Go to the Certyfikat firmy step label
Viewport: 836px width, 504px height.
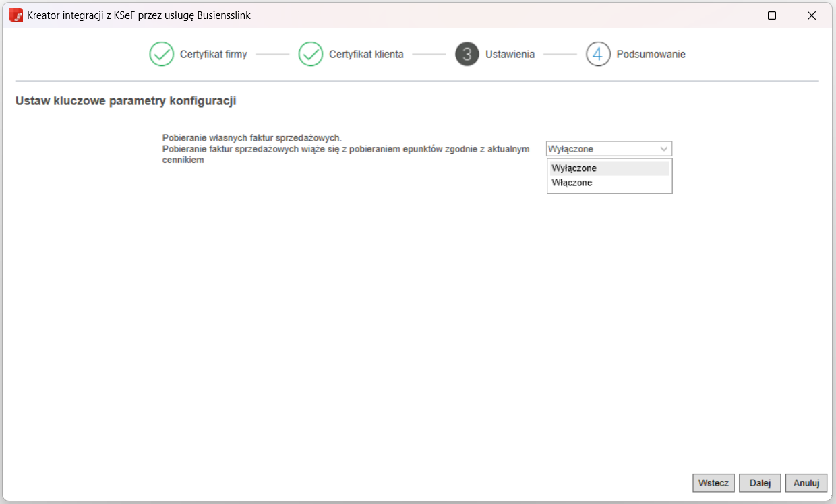pos(213,54)
